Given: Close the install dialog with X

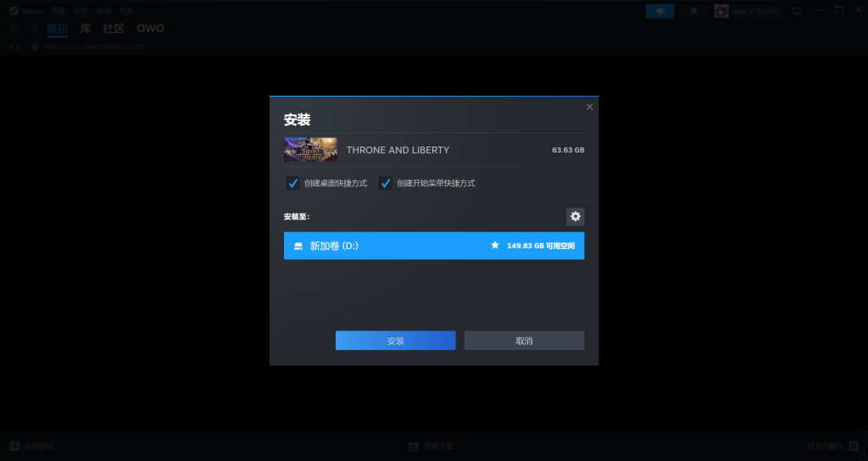Looking at the screenshot, I should click(x=590, y=107).
